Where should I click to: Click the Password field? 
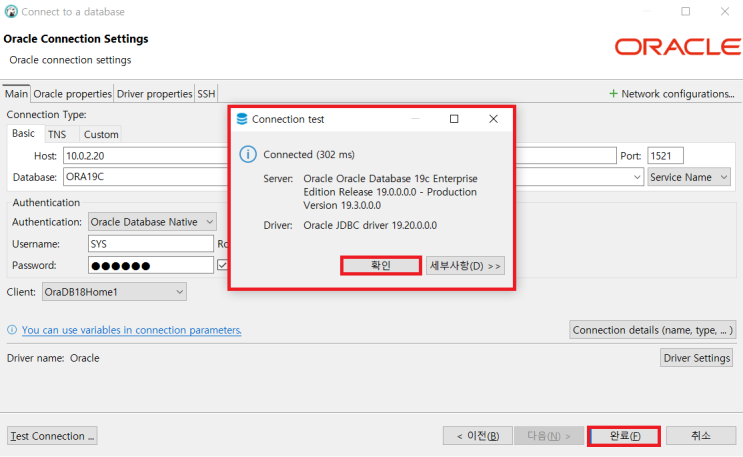(151, 265)
